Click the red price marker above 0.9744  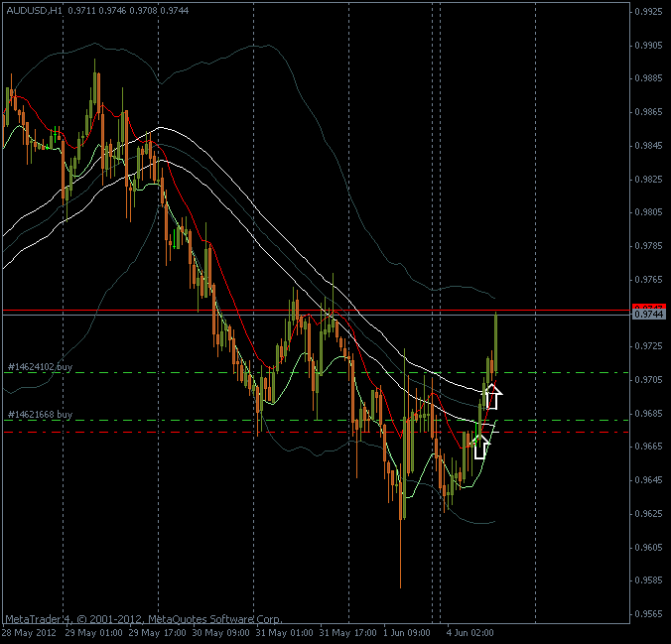(x=649, y=307)
